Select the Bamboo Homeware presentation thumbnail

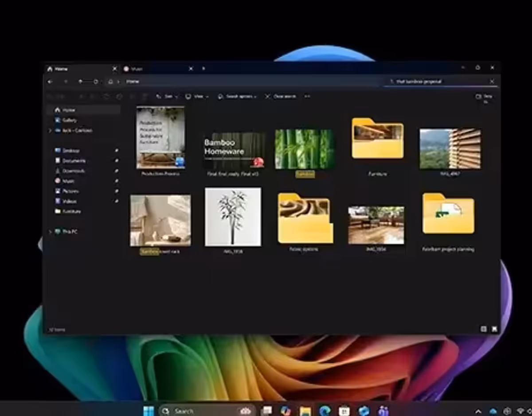tap(234, 151)
